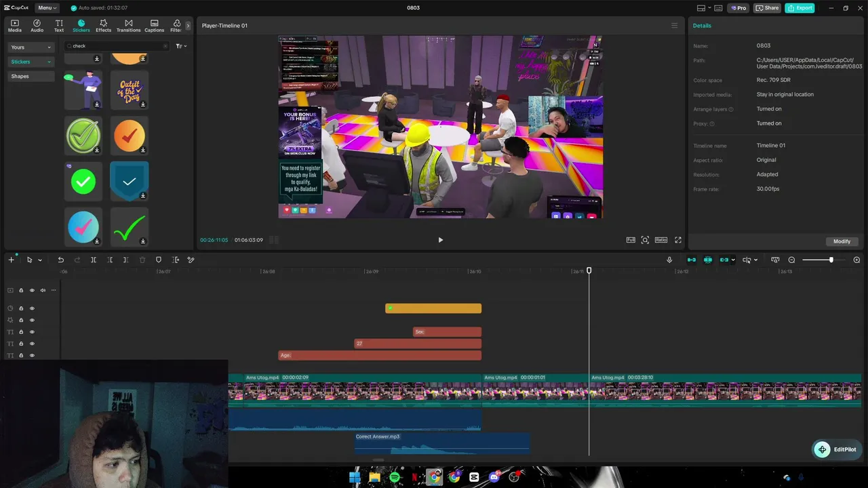This screenshot has height=488, width=868.
Task: Open the linkage options dropdown arrow
Action: [x=733, y=260]
